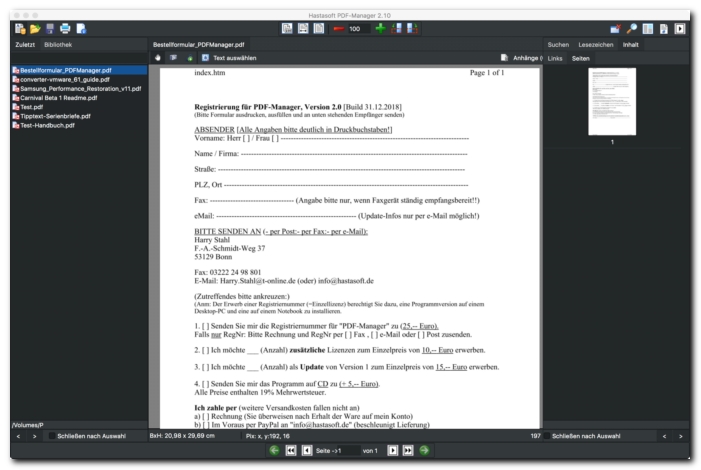Activate the Text auswählen tool icon

[x=205, y=58]
